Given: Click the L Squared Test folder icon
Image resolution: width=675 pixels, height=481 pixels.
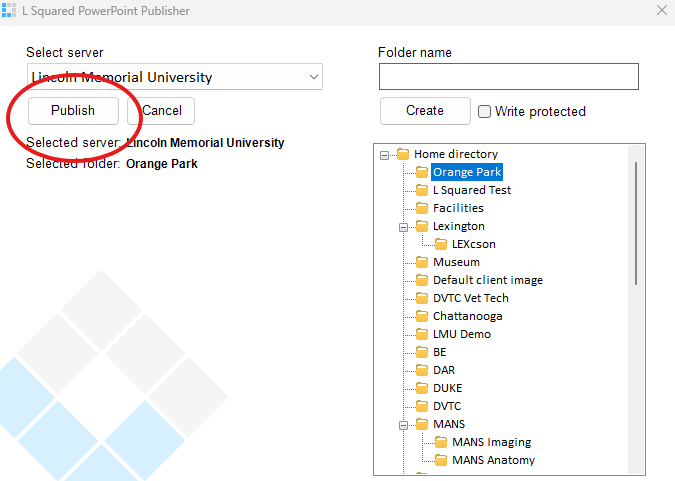Looking at the screenshot, I should [x=422, y=190].
